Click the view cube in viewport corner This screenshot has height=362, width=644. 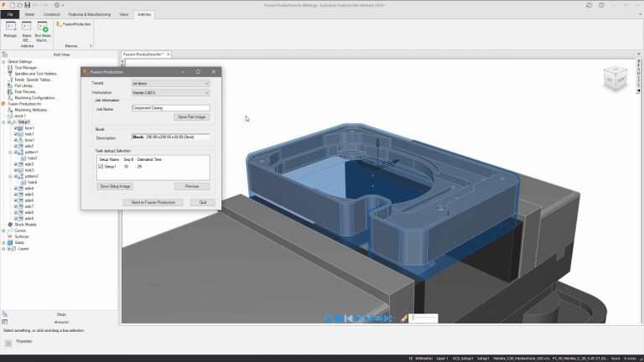tap(615, 78)
